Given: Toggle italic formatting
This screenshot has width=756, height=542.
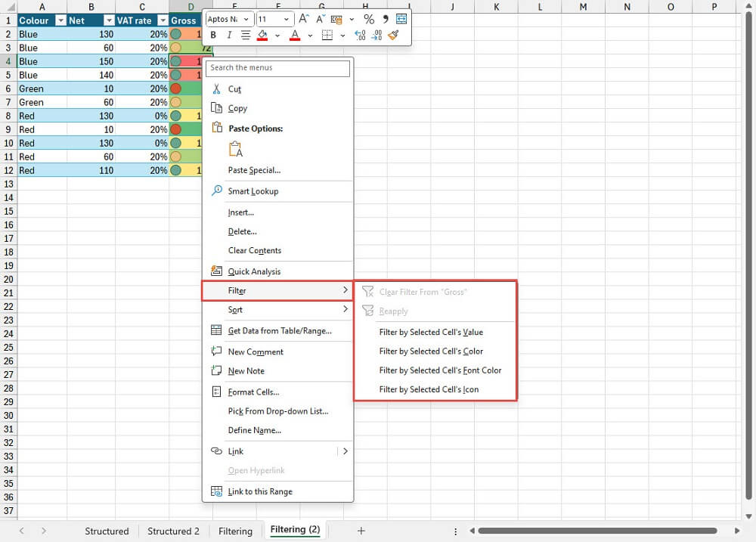Looking at the screenshot, I should [229, 34].
